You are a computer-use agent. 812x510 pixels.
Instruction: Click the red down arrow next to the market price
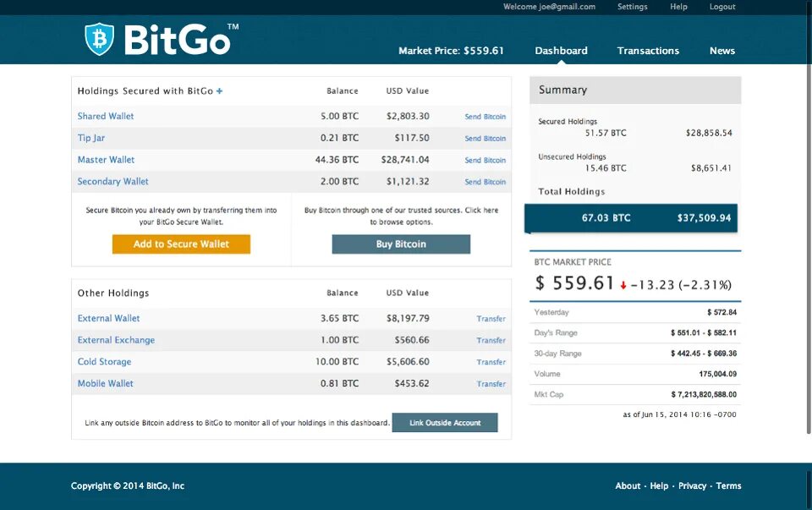623,285
